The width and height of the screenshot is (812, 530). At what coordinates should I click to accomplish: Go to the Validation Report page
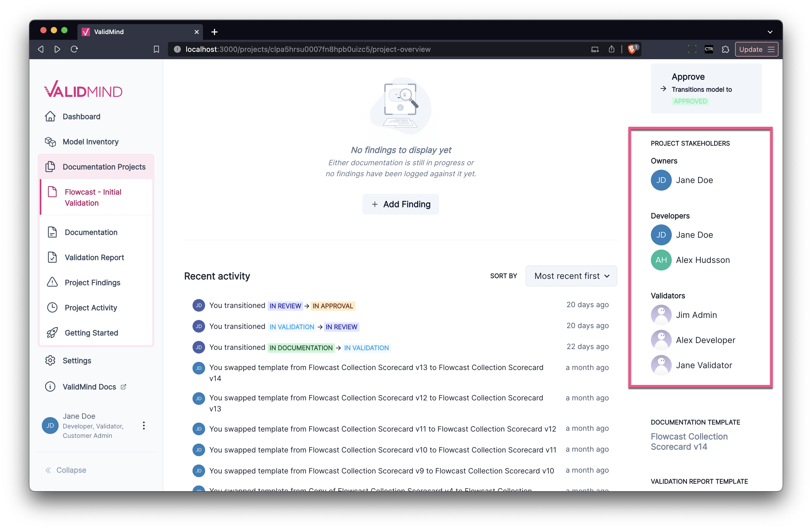click(94, 257)
